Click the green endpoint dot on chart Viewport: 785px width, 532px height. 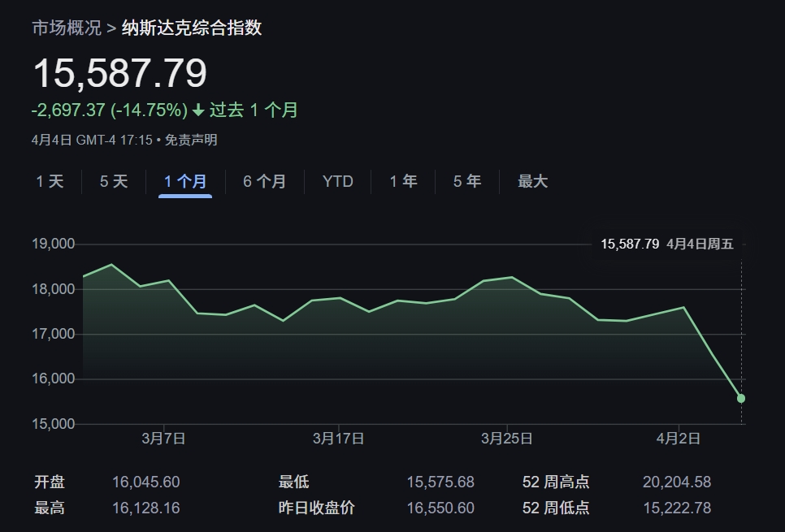click(x=741, y=398)
